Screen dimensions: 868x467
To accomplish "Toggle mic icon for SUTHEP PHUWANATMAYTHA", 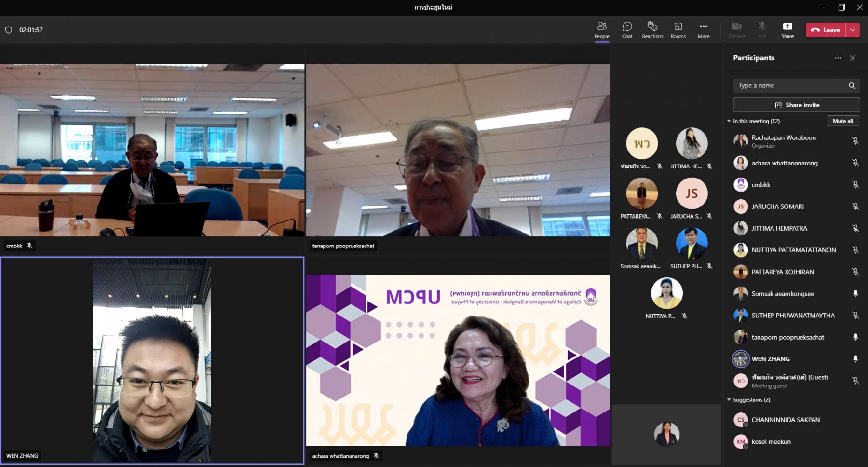I will pos(855,316).
